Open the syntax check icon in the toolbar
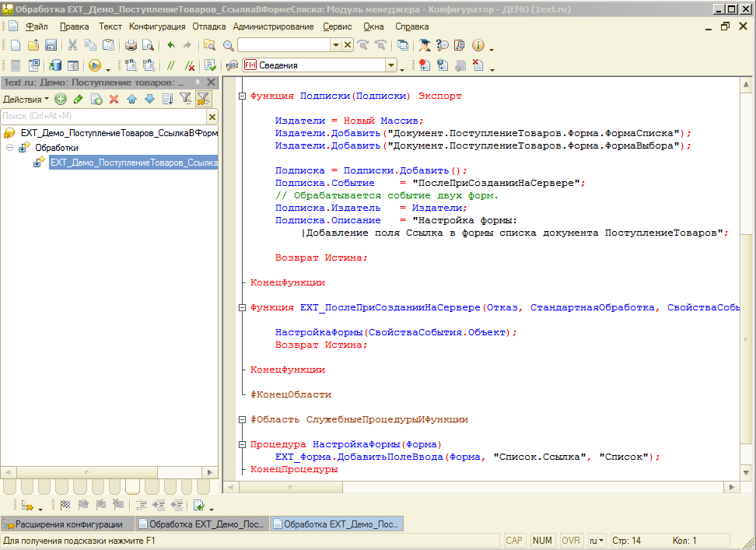The height and width of the screenshot is (550, 756). click(x=208, y=65)
